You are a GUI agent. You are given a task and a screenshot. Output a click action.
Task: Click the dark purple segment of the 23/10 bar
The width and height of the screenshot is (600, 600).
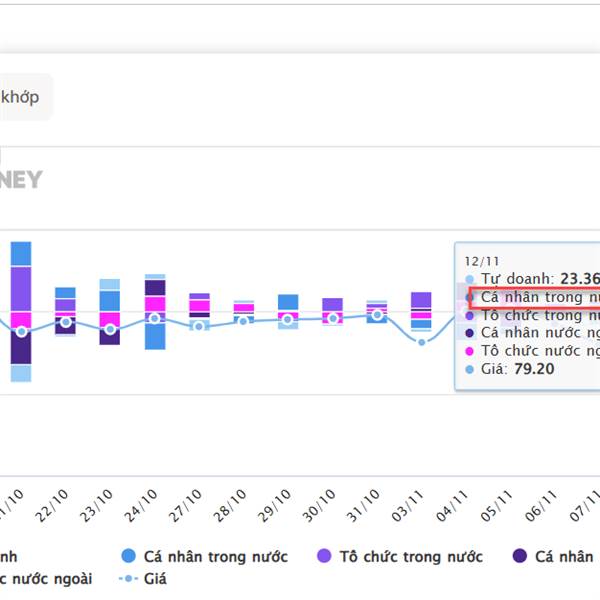pyautogui.click(x=110, y=337)
